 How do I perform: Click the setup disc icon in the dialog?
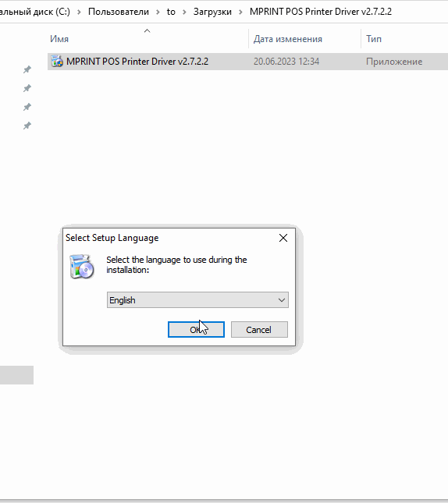click(x=82, y=267)
